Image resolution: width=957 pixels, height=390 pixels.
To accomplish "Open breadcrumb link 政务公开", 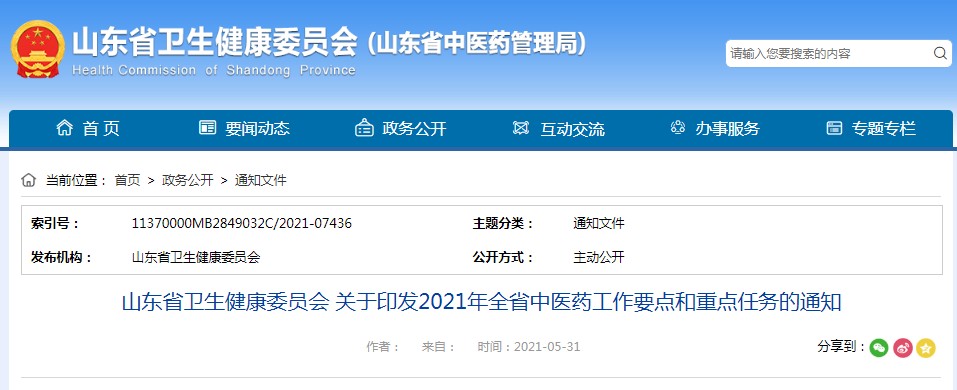I will pos(187,180).
